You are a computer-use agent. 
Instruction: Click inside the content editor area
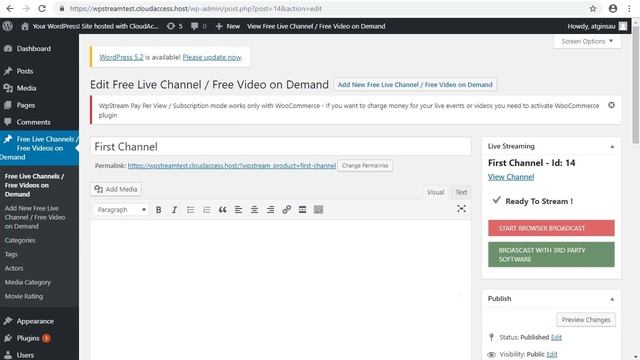[280, 290]
